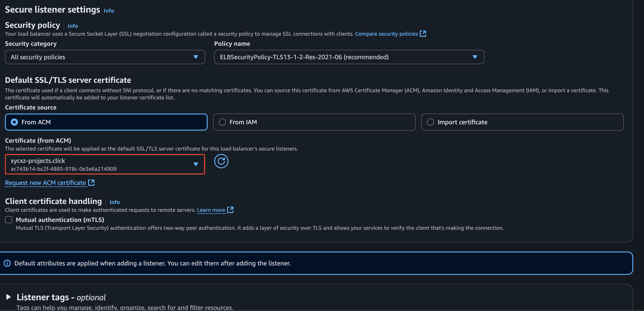This screenshot has width=644, height=311.
Task: Open the Policy name dropdown
Action: pyautogui.click(x=350, y=57)
